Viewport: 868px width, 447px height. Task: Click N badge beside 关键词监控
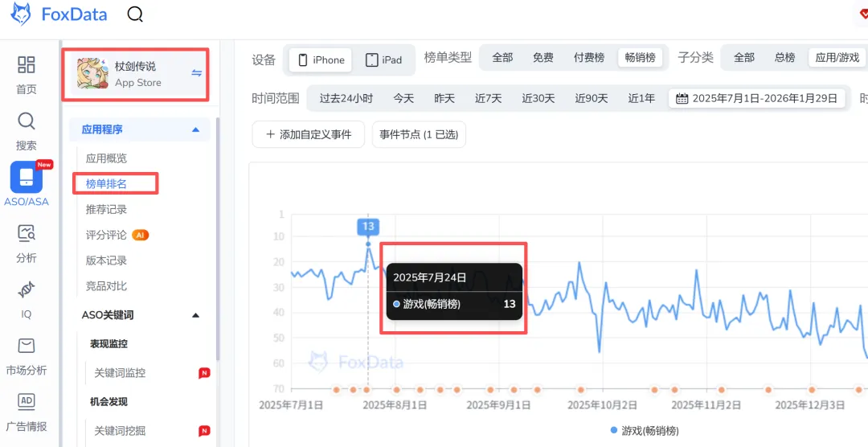click(x=204, y=373)
